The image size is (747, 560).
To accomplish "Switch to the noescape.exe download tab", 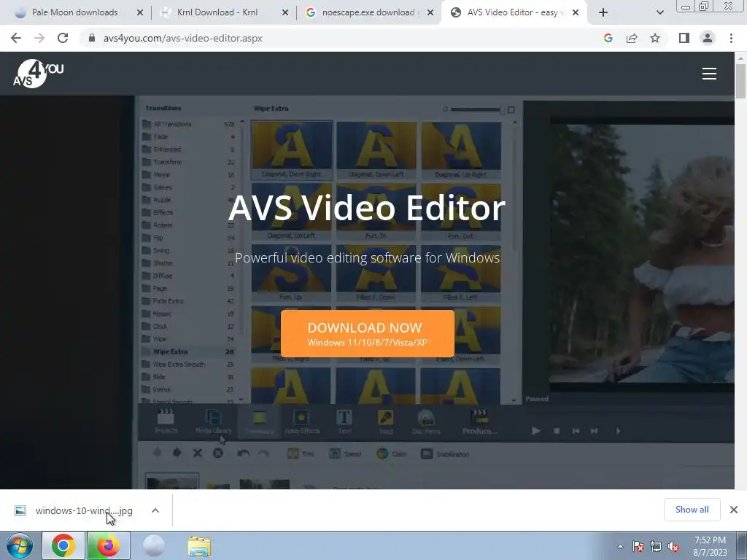I will point(369,12).
